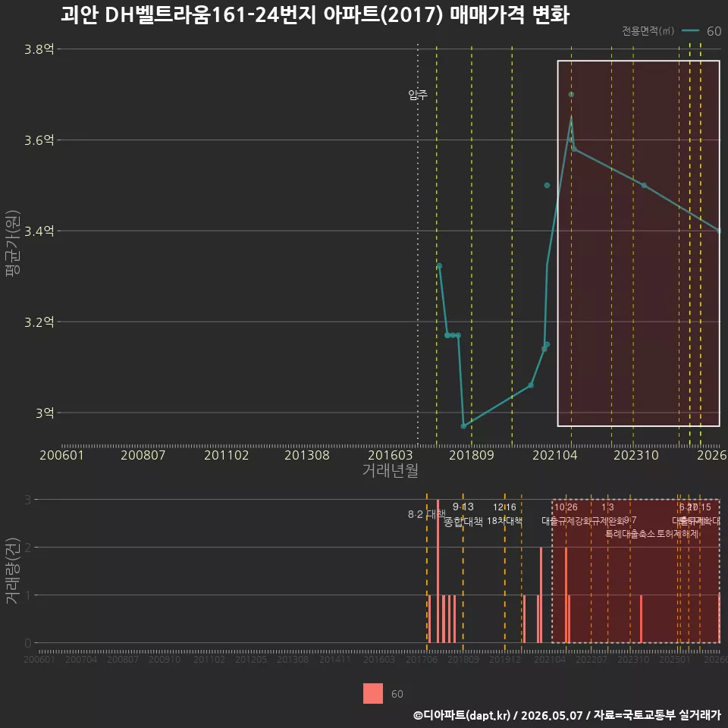Click the 전용면적(㎡) legend label
The width and height of the screenshot is (728, 728).
coord(648,31)
